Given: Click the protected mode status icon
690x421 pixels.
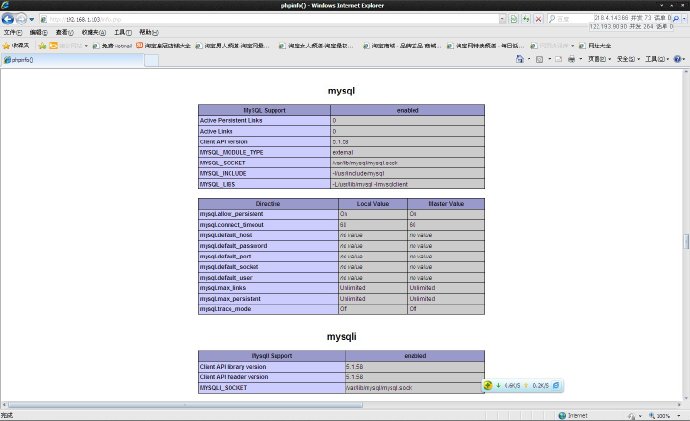Looking at the screenshot, I should [631, 416].
